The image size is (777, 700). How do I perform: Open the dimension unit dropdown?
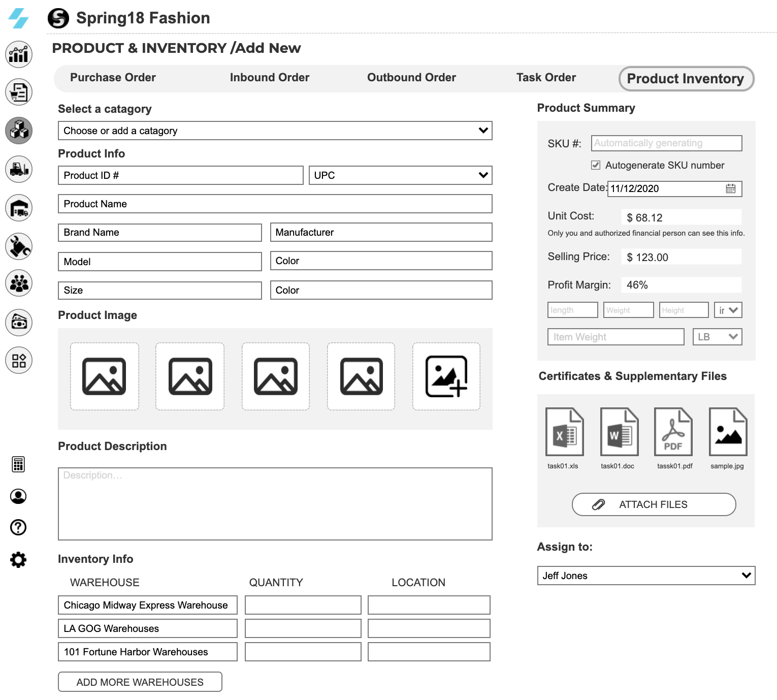(728, 310)
